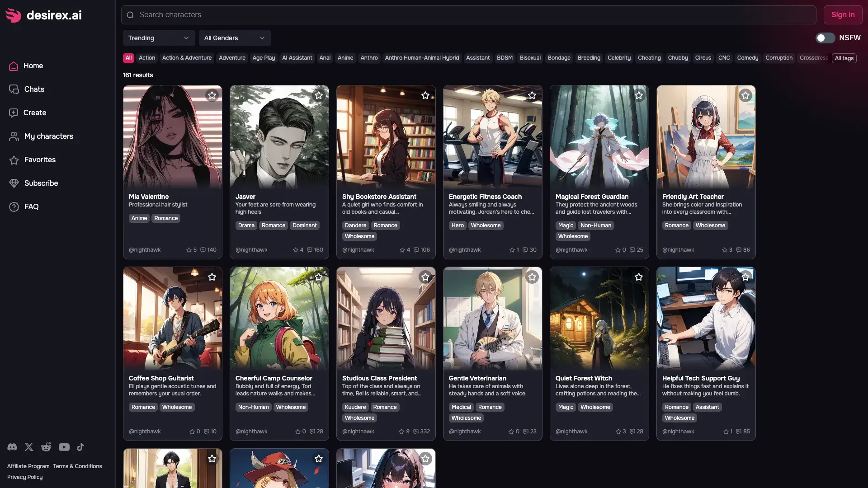Enable the NSFW toggle
The image size is (868, 488).
[825, 38]
